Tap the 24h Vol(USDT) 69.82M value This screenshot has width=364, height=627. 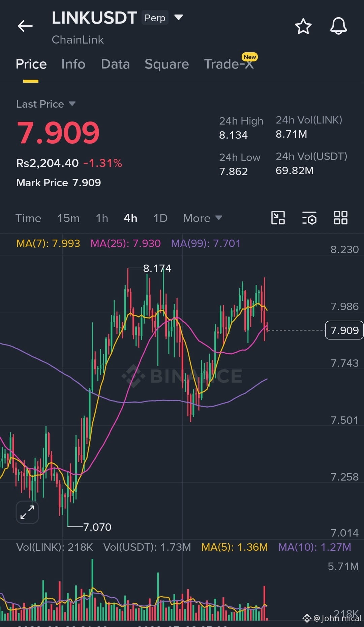(x=295, y=170)
